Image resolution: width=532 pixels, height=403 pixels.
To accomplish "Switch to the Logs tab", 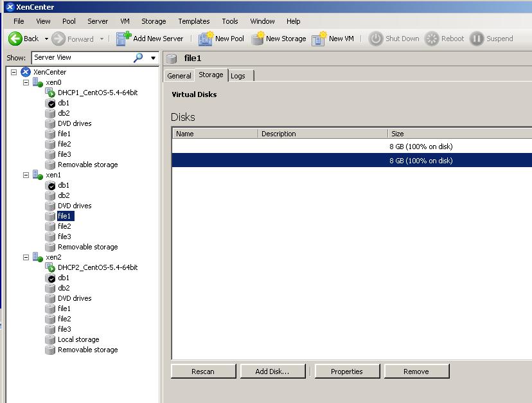I will [238, 76].
